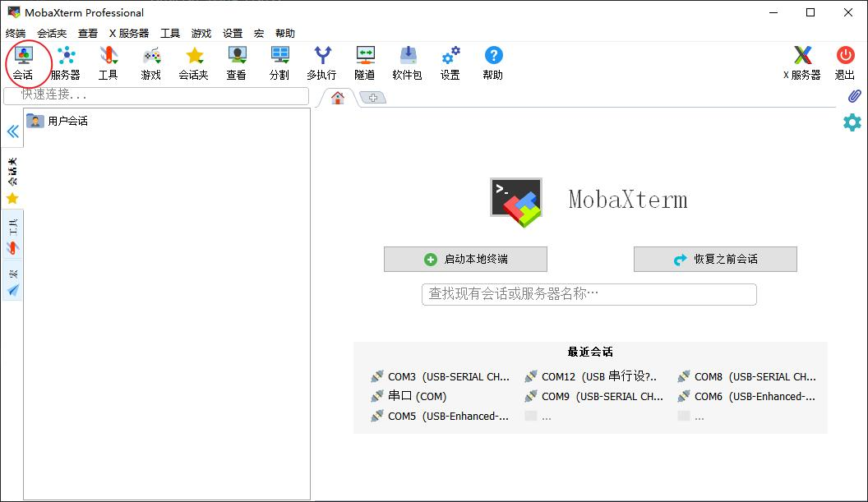Switch to the 会话夹 star sidebar tab
This screenshot has height=502, width=868.
[x=12, y=181]
